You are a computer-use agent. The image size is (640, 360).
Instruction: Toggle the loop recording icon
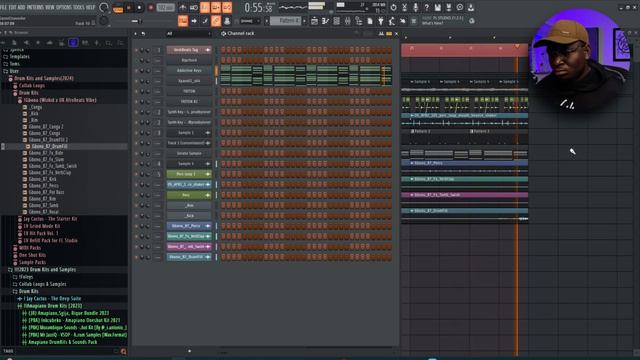[x=227, y=7]
